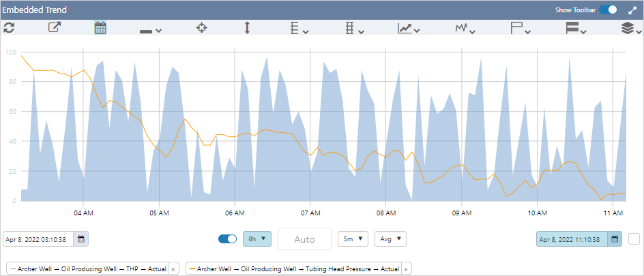Click the vertical scale arrow icon
Image resolution: width=644 pixels, height=276 pixels.
247,28
